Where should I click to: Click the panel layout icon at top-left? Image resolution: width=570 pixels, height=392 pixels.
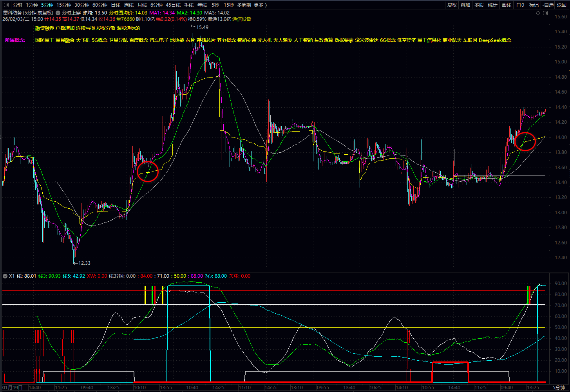(x=6, y=5)
